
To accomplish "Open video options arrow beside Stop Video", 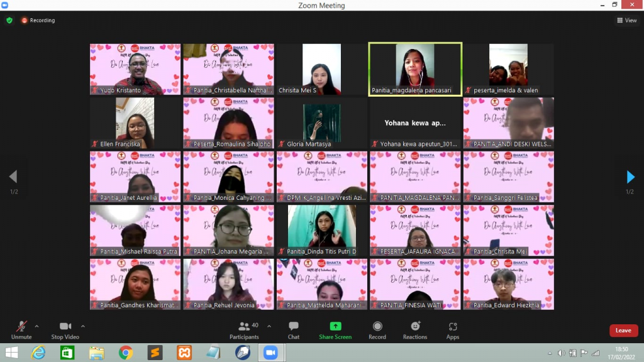I will [83, 326].
